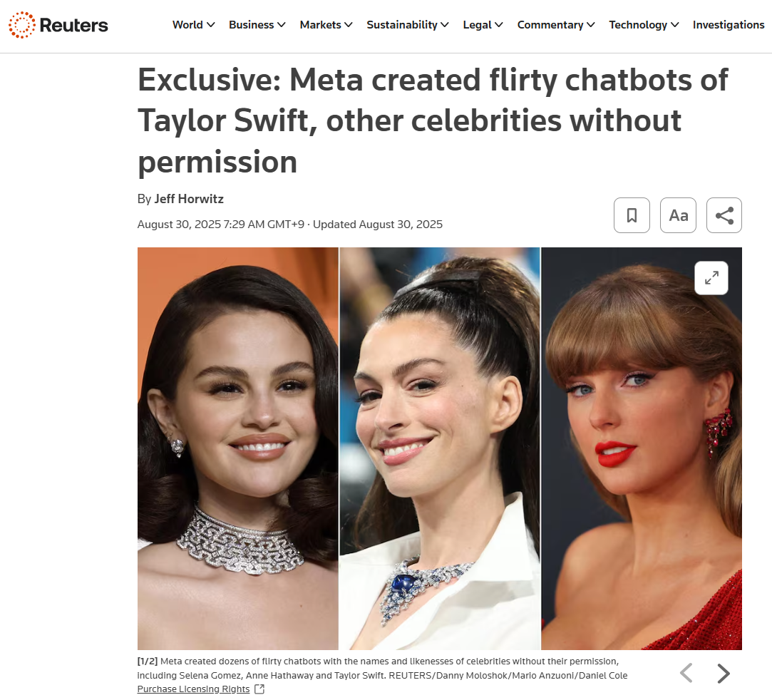Go to the Investigations section
This screenshot has width=772, height=700.
click(728, 25)
